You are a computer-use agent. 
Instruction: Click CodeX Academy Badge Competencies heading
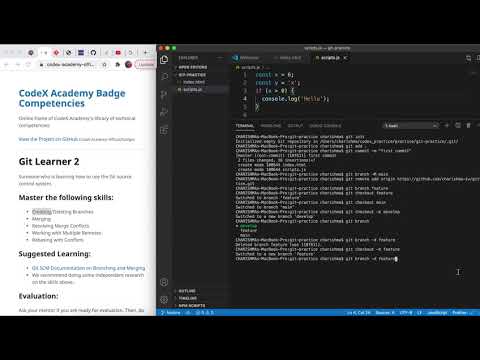tap(72, 98)
